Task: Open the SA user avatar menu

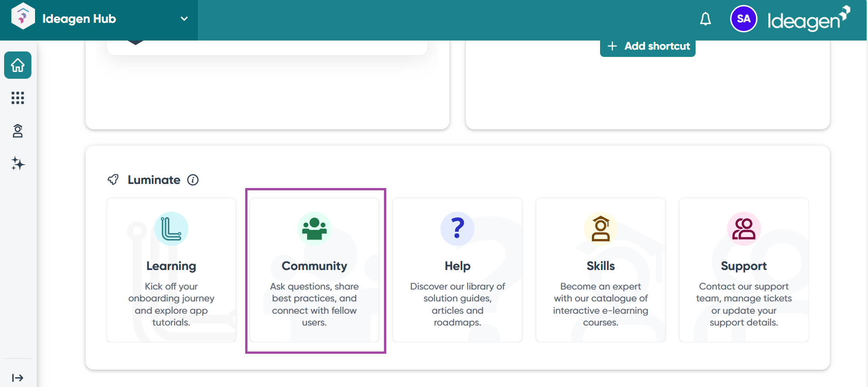Action: [743, 19]
